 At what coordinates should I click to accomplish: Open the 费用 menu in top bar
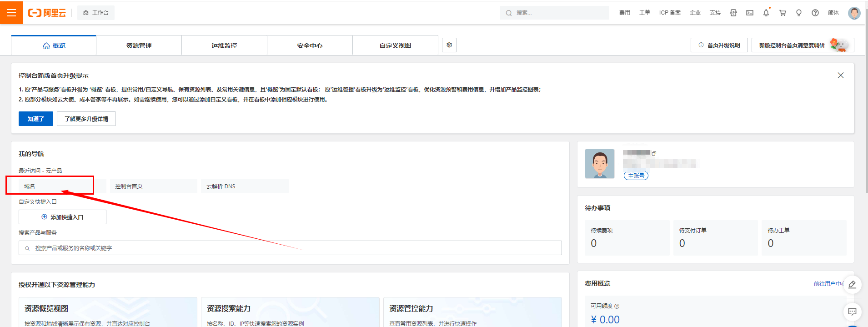coord(624,13)
